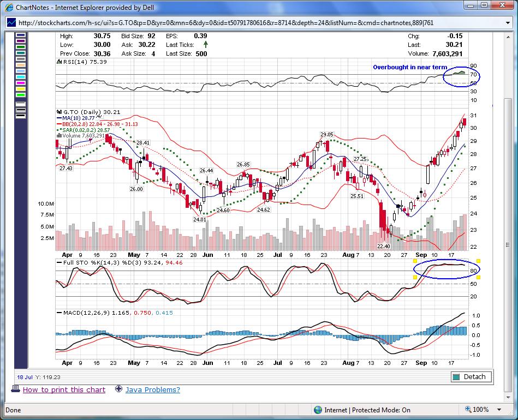518x420 pixels.
Task: Select the medium black line style
Action: tap(21, 109)
